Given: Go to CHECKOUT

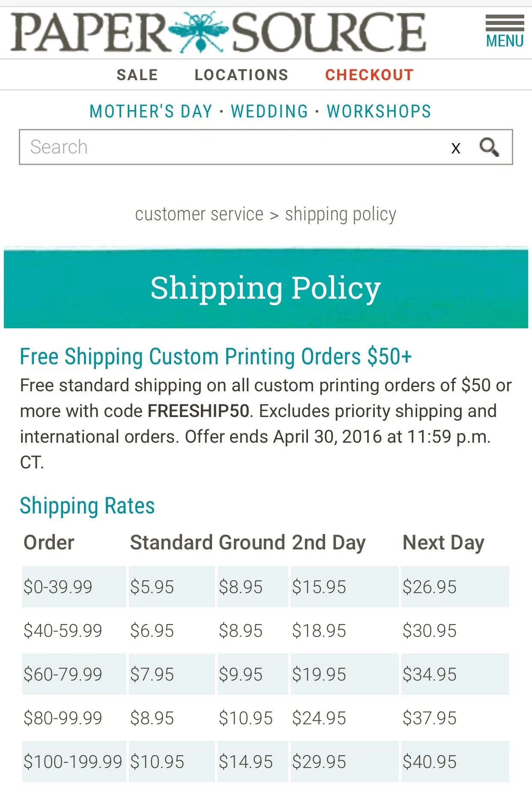Looking at the screenshot, I should pos(369,75).
